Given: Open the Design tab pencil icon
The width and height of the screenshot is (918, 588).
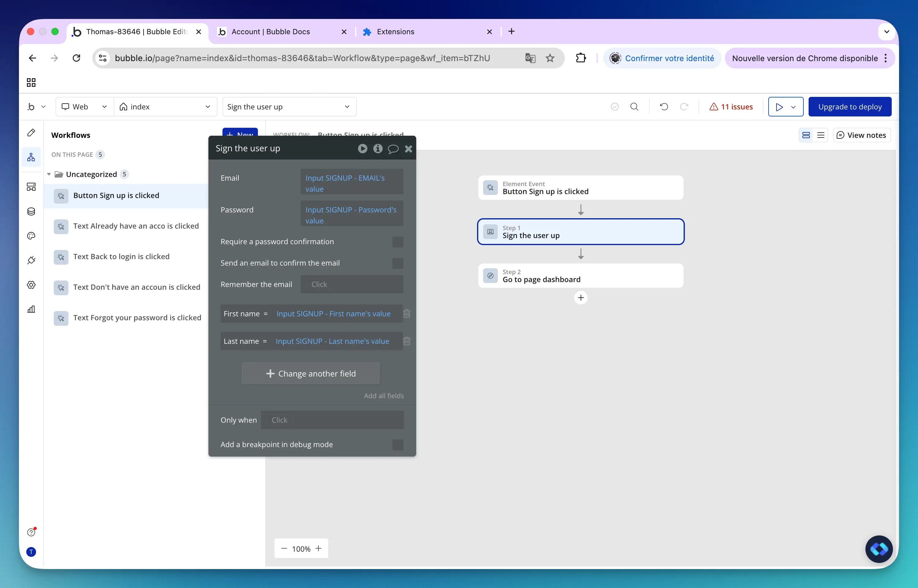Looking at the screenshot, I should tap(31, 133).
